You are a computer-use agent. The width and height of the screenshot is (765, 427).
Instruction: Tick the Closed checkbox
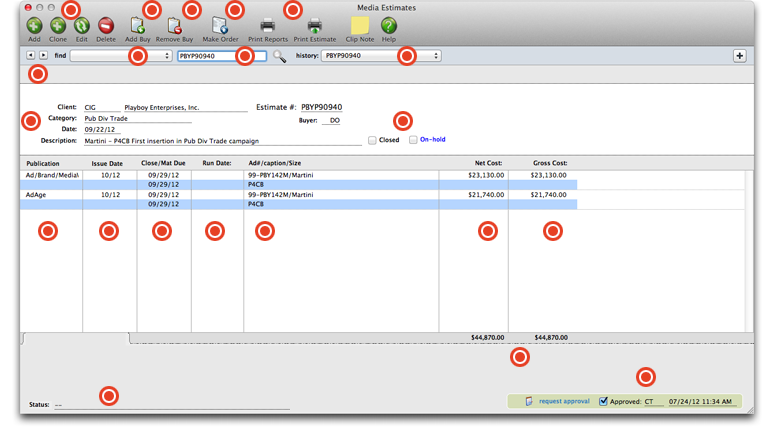click(x=372, y=140)
